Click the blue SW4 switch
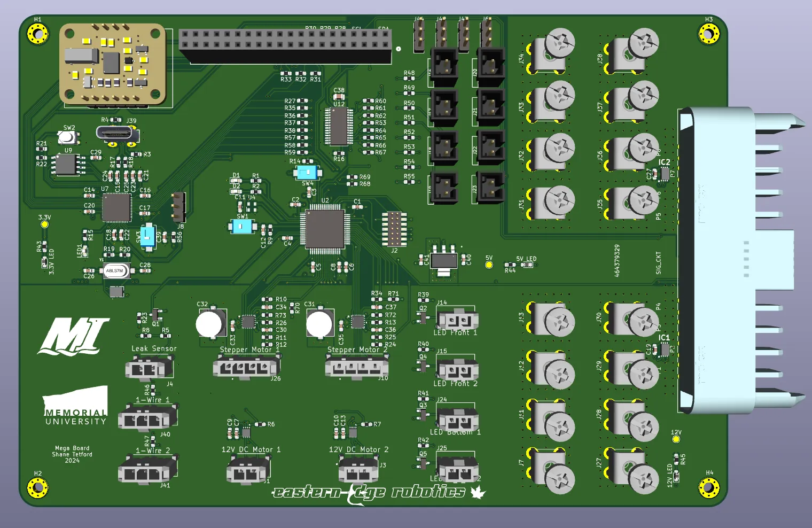Image resolution: width=812 pixels, height=528 pixels. click(307, 173)
